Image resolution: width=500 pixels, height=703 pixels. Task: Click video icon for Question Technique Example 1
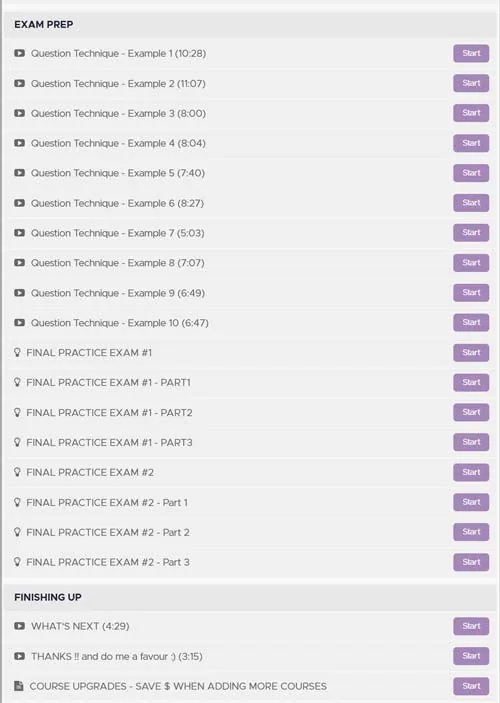point(19,53)
